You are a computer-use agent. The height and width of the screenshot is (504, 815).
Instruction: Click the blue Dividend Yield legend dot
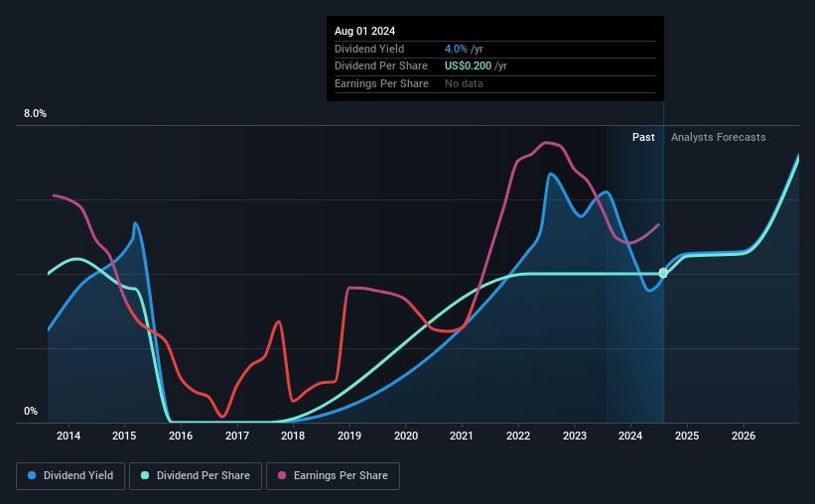32,475
